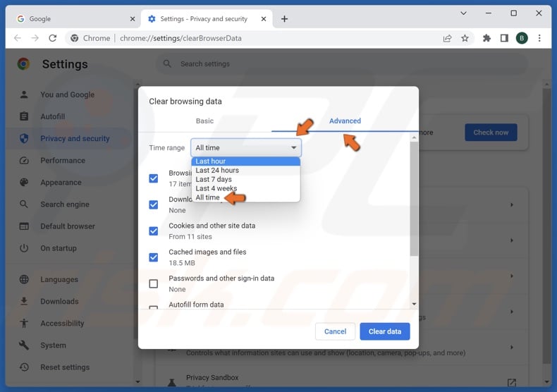Click the Appearance palette icon
Viewport: 557px width, 392px height.
click(x=24, y=182)
